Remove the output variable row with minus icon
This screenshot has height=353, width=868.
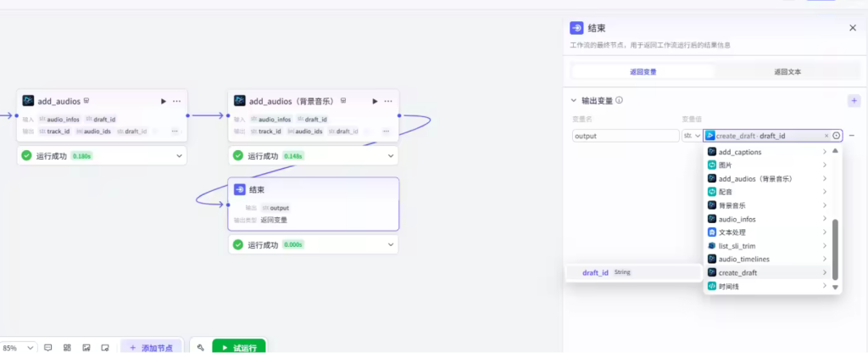pyautogui.click(x=852, y=136)
